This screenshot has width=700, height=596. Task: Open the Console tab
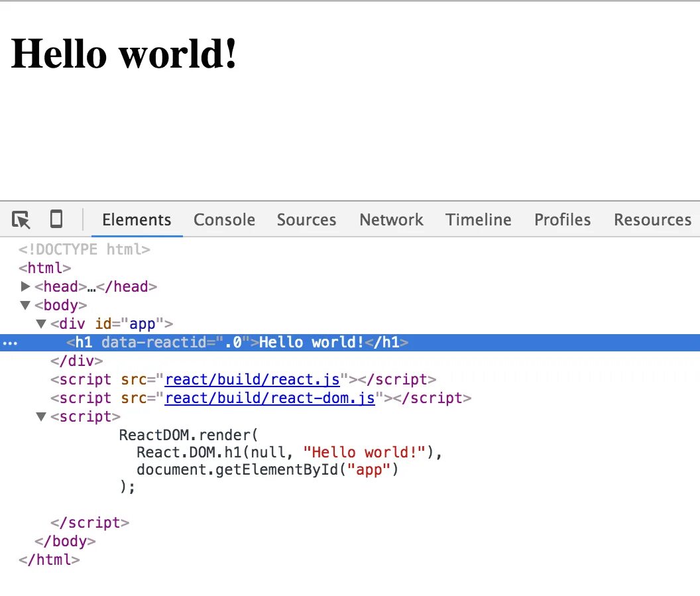224,219
